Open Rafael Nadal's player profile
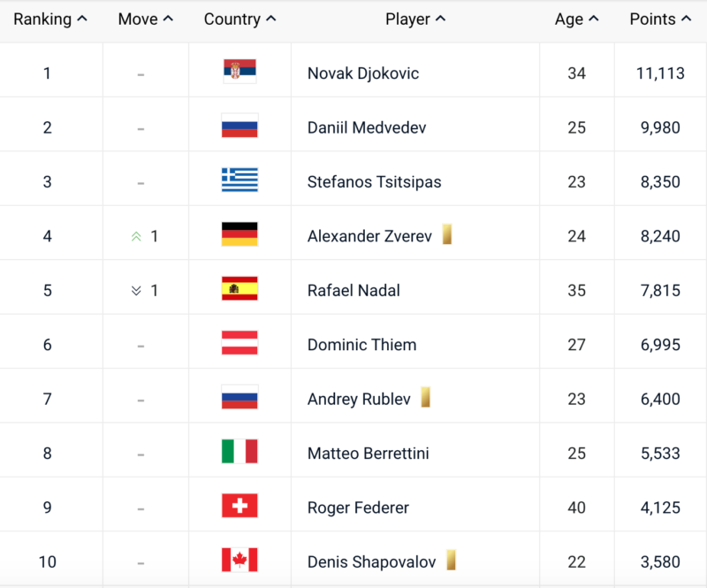Screen dimensions: 707x588 click(353, 291)
